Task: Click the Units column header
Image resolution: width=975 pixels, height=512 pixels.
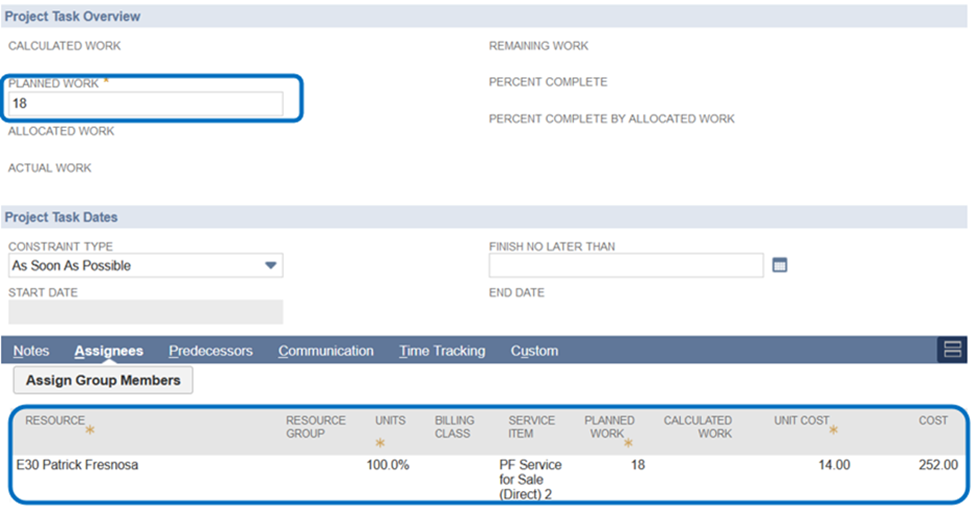Action: point(390,421)
